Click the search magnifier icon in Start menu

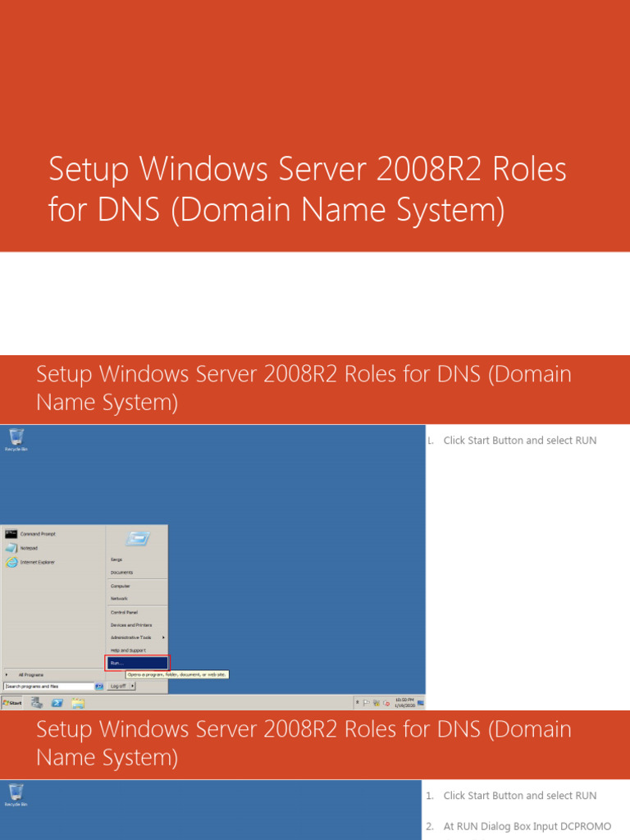(99, 687)
